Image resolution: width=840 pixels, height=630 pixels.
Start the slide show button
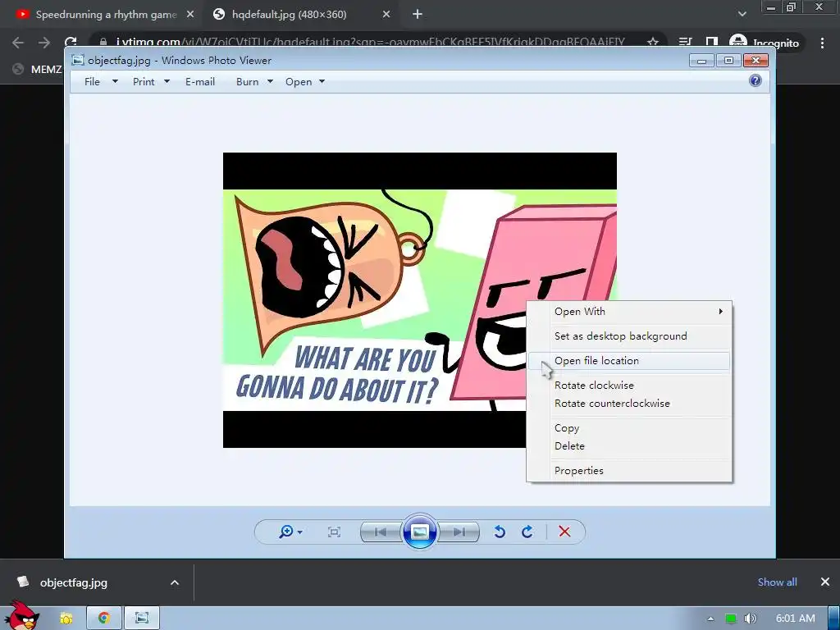coord(419,532)
